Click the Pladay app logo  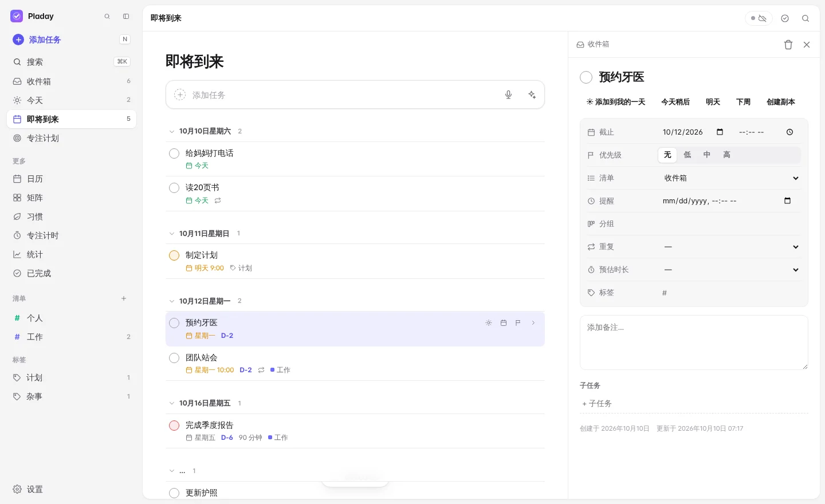coord(17,16)
